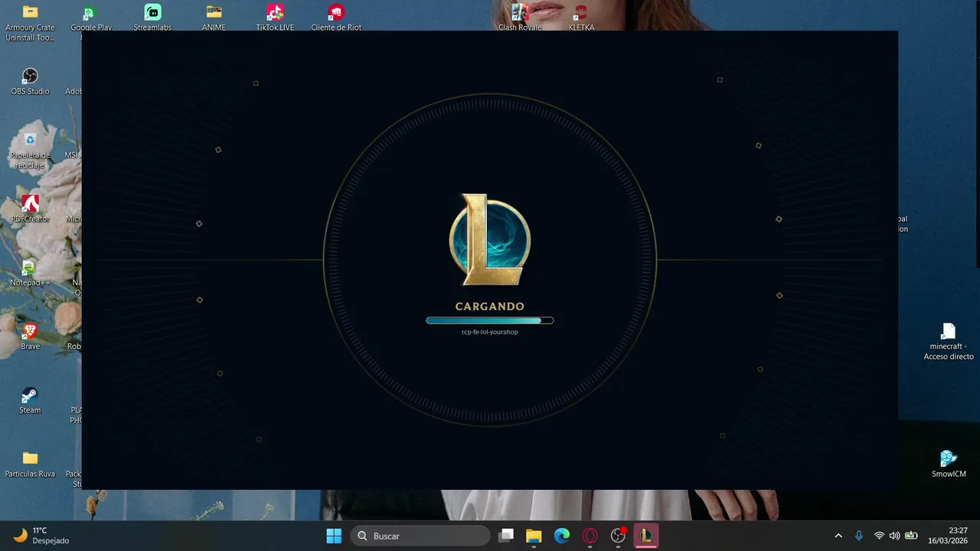The height and width of the screenshot is (551, 980).
Task: Click the loading progress bar
Action: tap(490, 321)
